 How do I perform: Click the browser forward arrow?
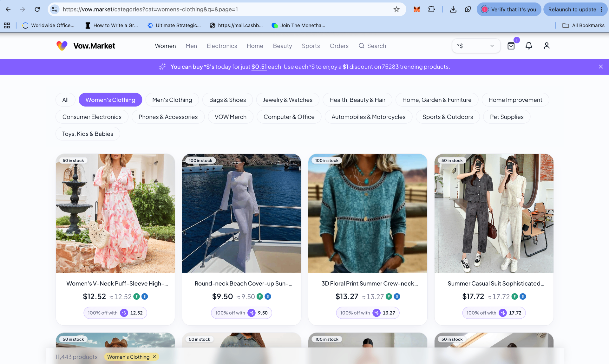23,10
